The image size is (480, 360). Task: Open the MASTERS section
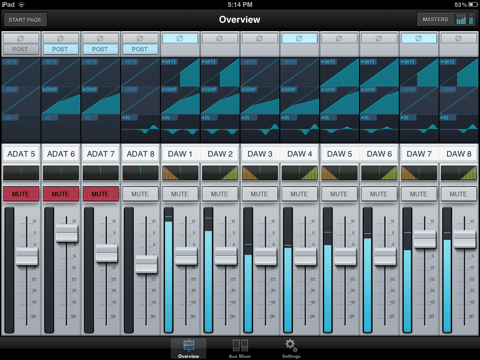coord(446,20)
